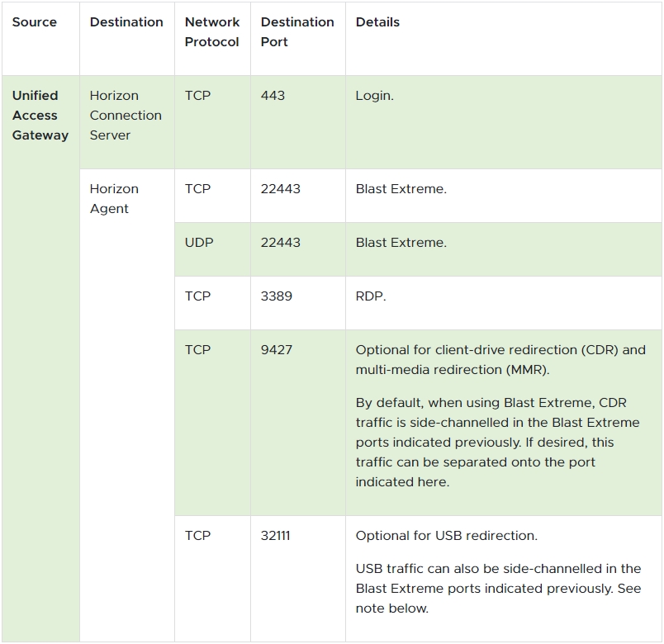Click the Details column header
This screenshot has height=644, width=664.
pyautogui.click(x=377, y=22)
